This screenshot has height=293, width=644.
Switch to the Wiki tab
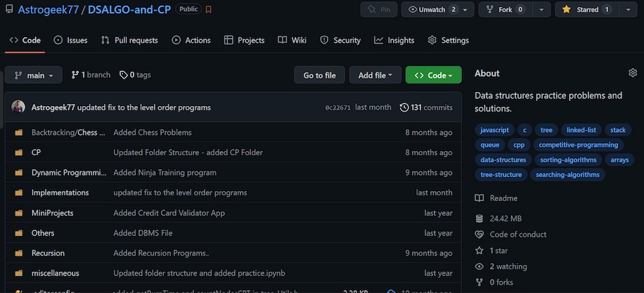[292, 40]
